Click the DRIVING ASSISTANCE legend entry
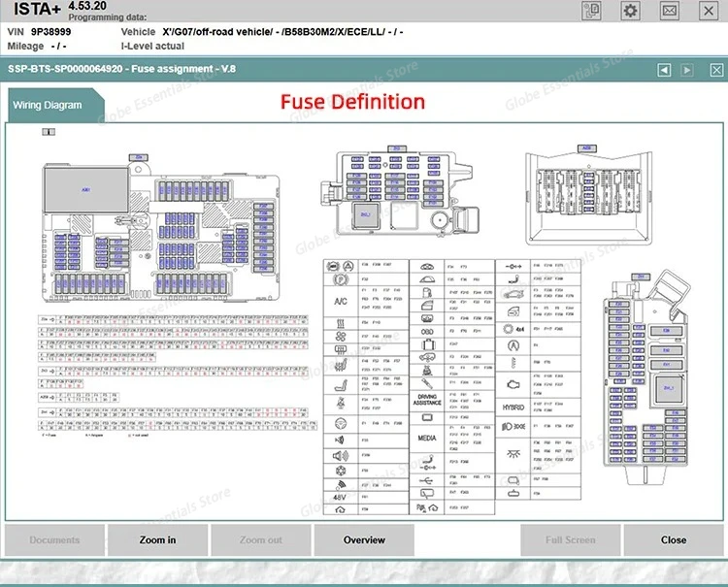Viewport: 728px width, 587px height. pos(427,398)
